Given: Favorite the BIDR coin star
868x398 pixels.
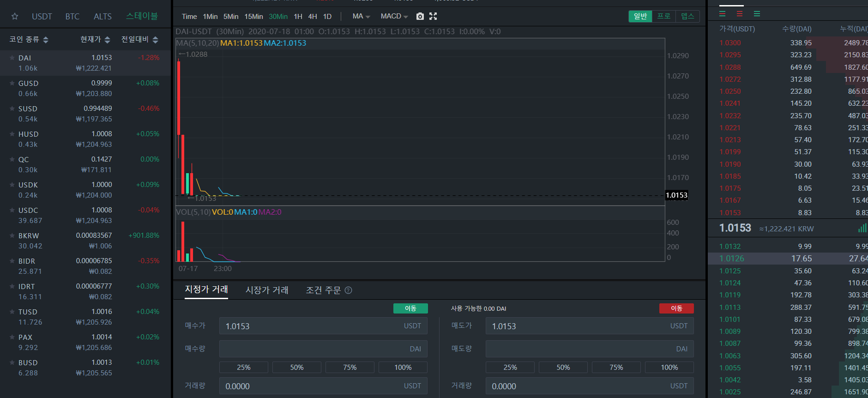Looking at the screenshot, I should [12, 261].
